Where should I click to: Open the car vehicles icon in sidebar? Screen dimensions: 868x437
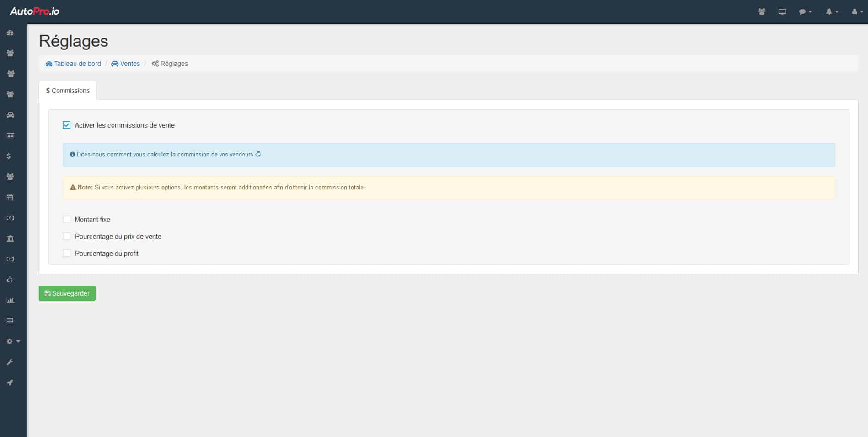coord(10,115)
